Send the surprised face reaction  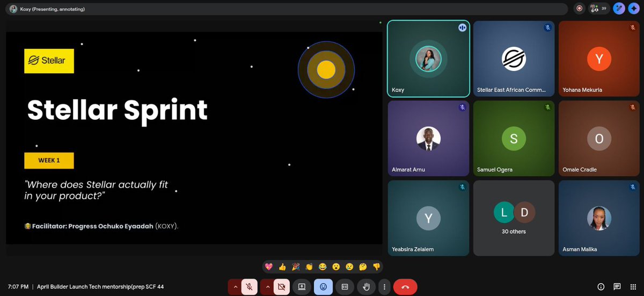pos(336,266)
